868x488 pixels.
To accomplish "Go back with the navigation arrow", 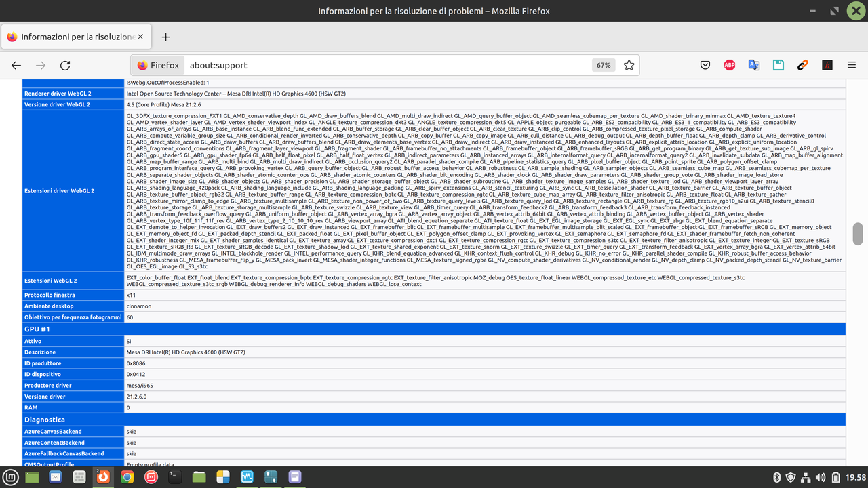I will tap(16, 65).
